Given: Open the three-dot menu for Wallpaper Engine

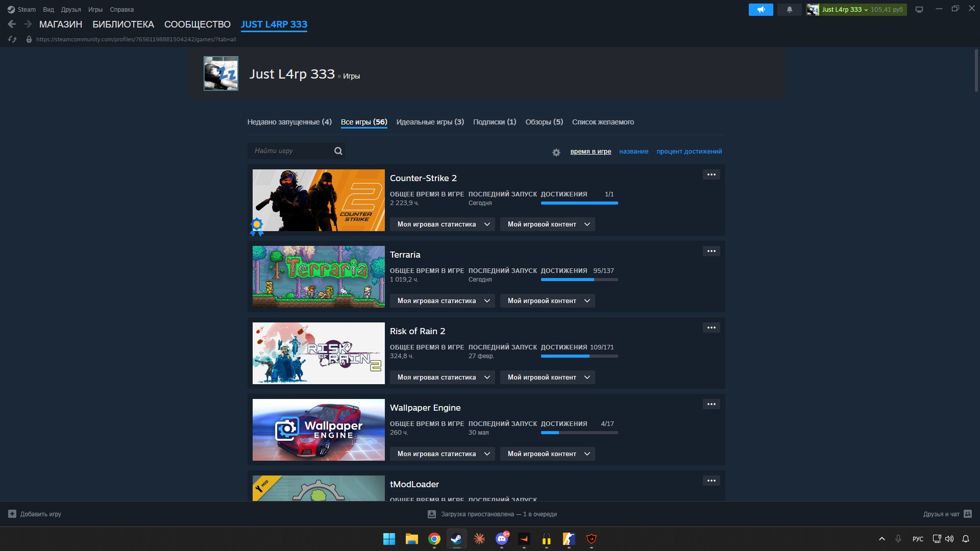Looking at the screenshot, I should click(x=712, y=404).
